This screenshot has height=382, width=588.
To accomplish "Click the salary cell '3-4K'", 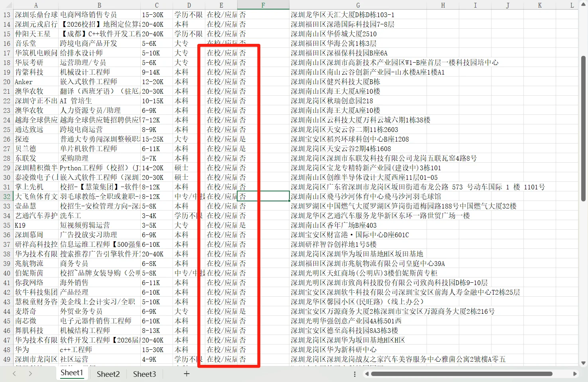I will 157,216.
